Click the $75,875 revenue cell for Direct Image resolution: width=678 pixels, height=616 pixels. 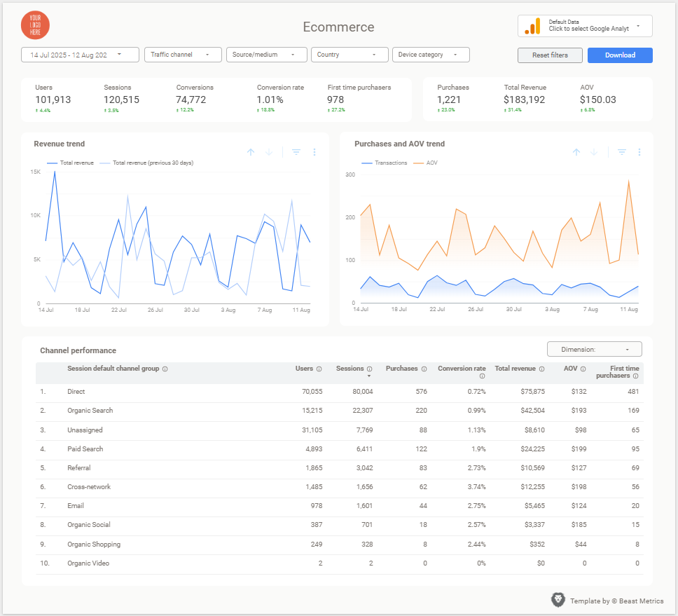pos(533,392)
